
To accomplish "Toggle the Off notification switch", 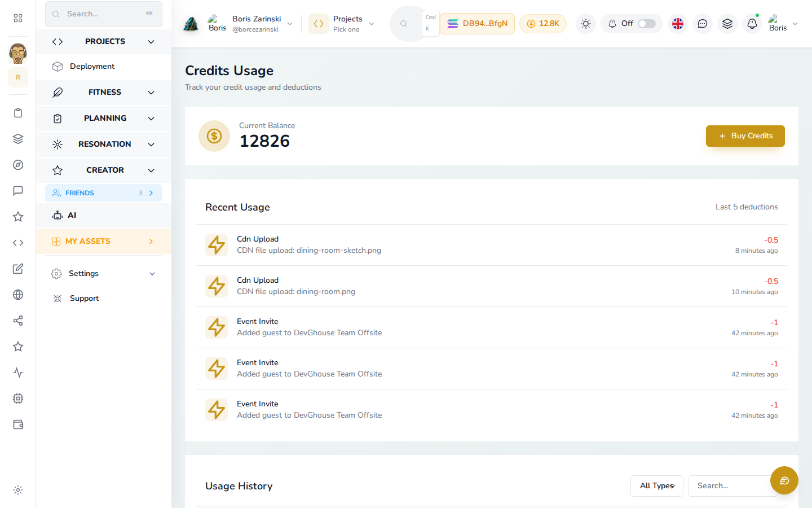I will coord(647,24).
